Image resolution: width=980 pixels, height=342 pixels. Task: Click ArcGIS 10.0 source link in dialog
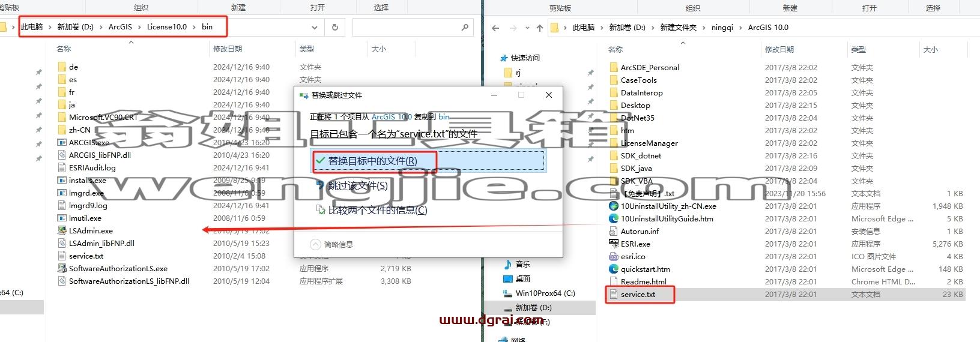[392, 116]
